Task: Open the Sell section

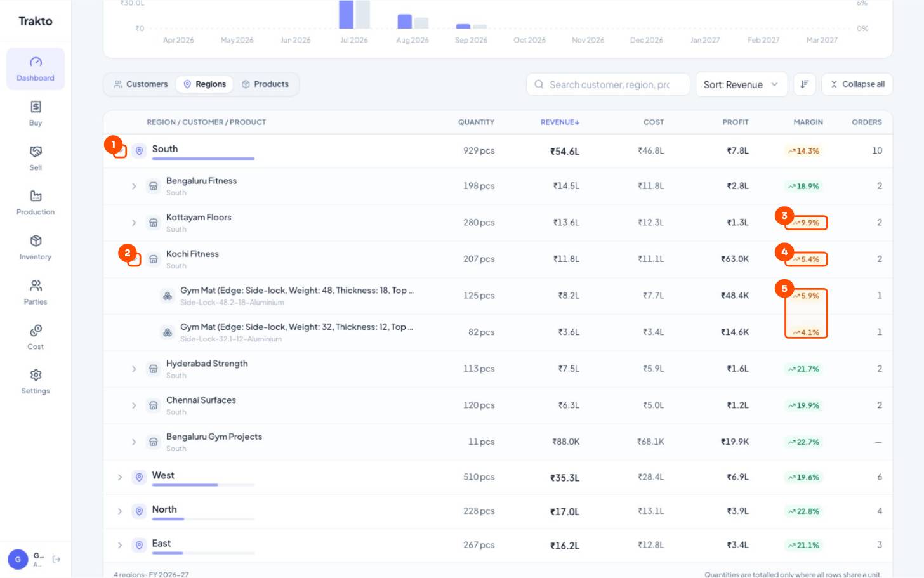Action: (x=36, y=159)
